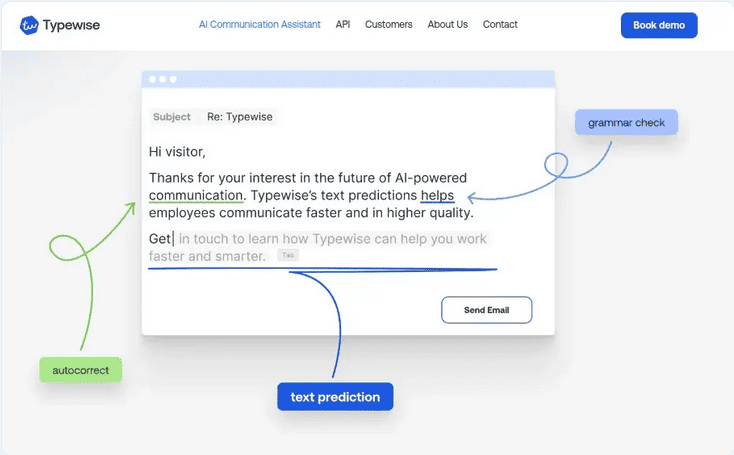This screenshot has width=734, height=455.
Task: Click the Typewise brand name text
Action: [71, 25]
